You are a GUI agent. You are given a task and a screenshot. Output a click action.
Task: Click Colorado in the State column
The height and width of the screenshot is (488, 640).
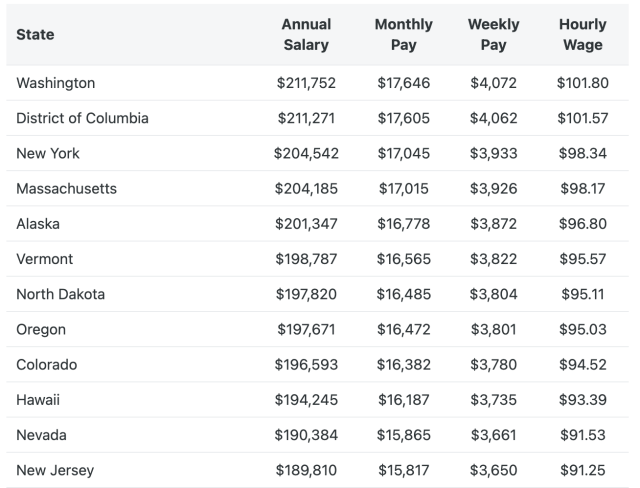point(46,364)
